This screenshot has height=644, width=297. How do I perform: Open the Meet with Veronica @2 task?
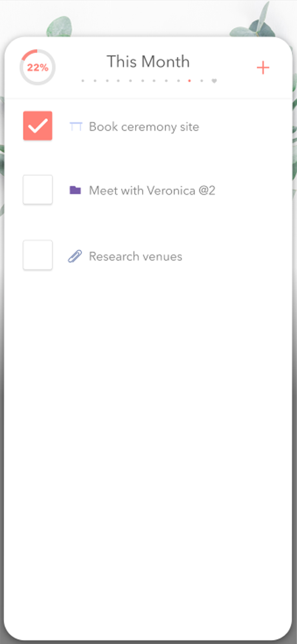[152, 190]
